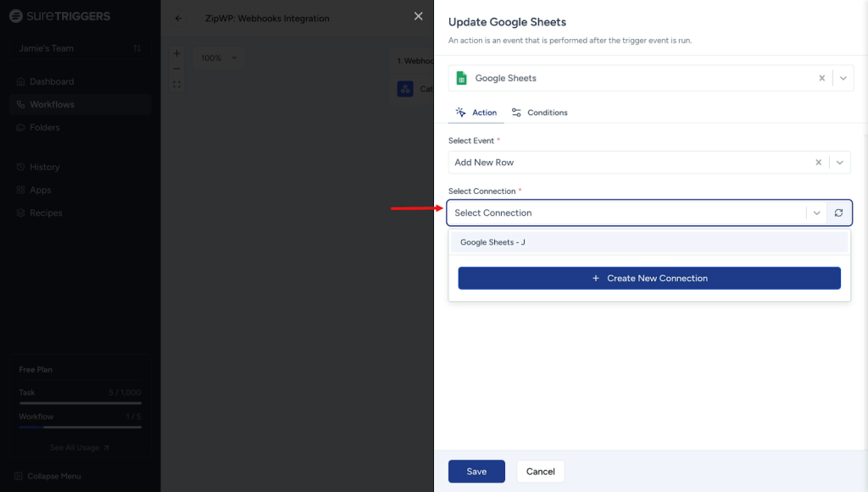The image size is (868, 492).
Task: Zoom in with the plus icon
Action: (x=176, y=53)
